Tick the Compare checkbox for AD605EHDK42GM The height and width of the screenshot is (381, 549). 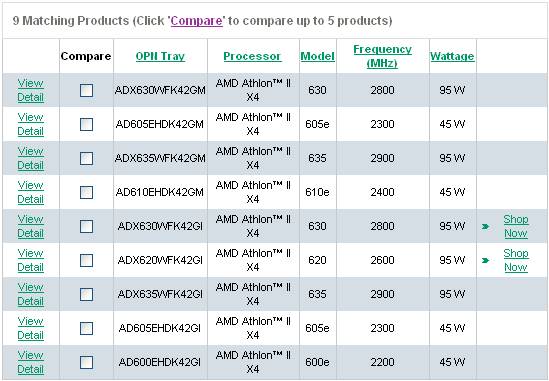click(x=86, y=124)
